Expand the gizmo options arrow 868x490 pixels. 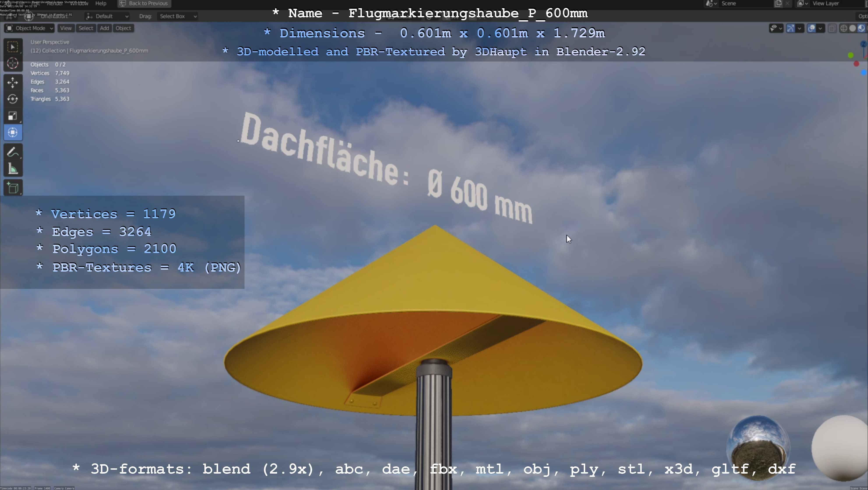800,28
